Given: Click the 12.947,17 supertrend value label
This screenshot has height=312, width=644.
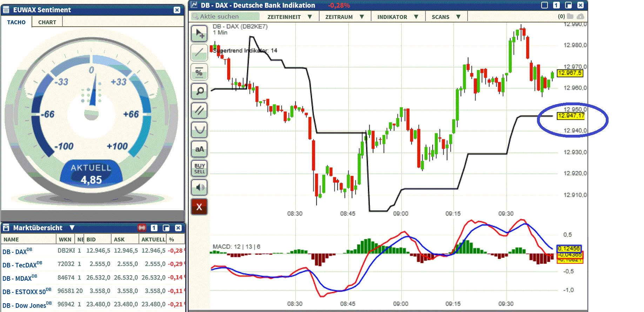Looking at the screenshot, I should point(571,116).
